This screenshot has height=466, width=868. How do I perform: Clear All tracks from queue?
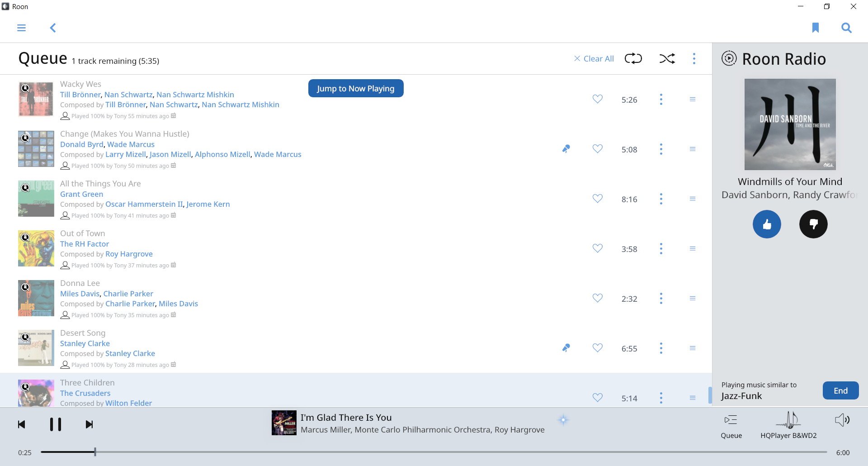594,59
